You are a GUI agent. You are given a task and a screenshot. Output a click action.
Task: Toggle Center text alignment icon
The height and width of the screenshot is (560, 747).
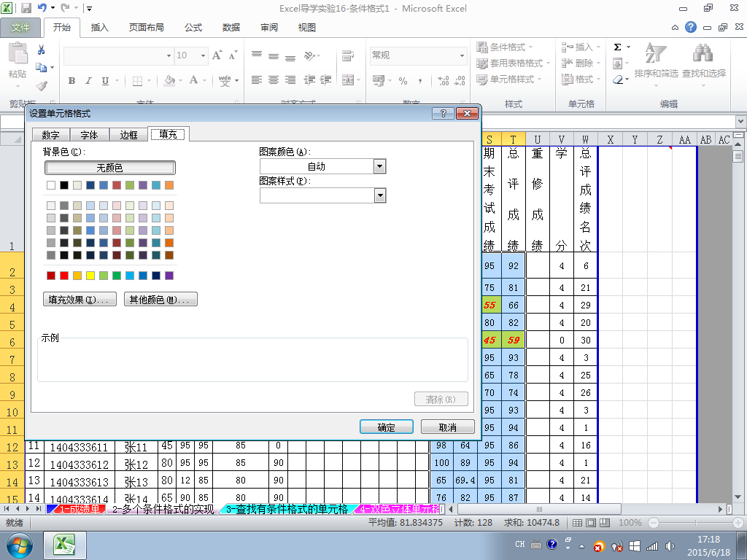click(x=274, y=80)
